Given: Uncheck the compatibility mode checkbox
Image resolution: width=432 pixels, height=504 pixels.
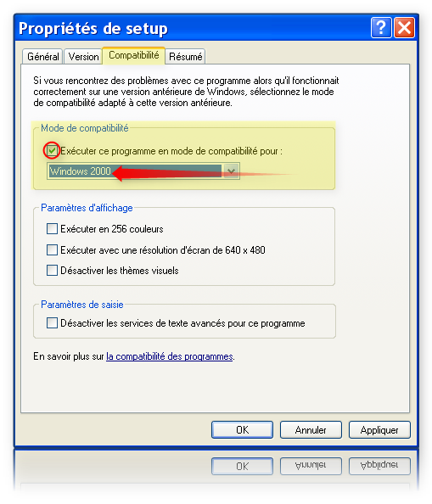Looking at the screenshot, I should click(52, 150).
